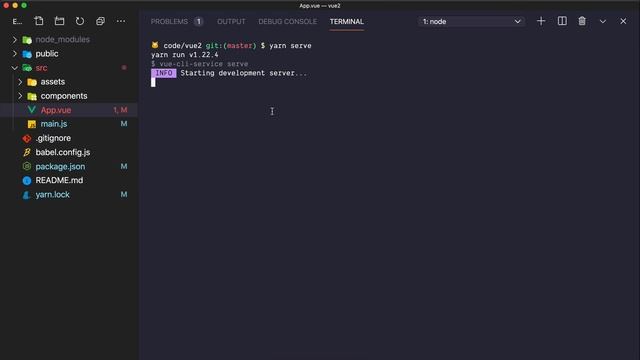Expand the public folder chevron

click(15, 54)
